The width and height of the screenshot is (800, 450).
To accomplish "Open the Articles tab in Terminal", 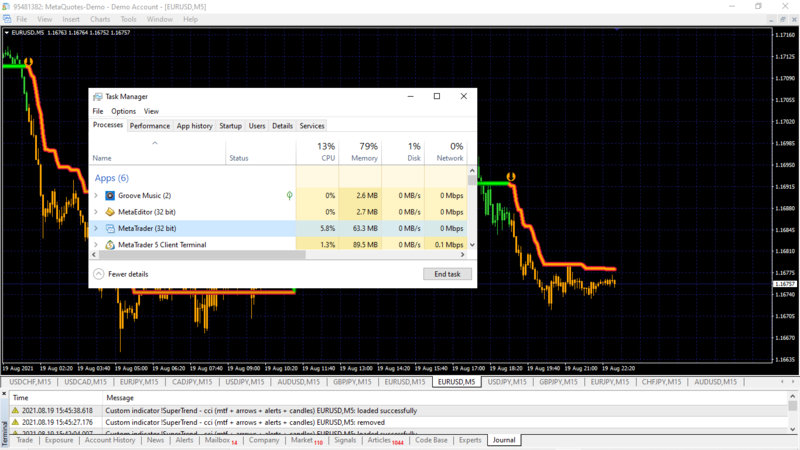I will click(385, 440).
